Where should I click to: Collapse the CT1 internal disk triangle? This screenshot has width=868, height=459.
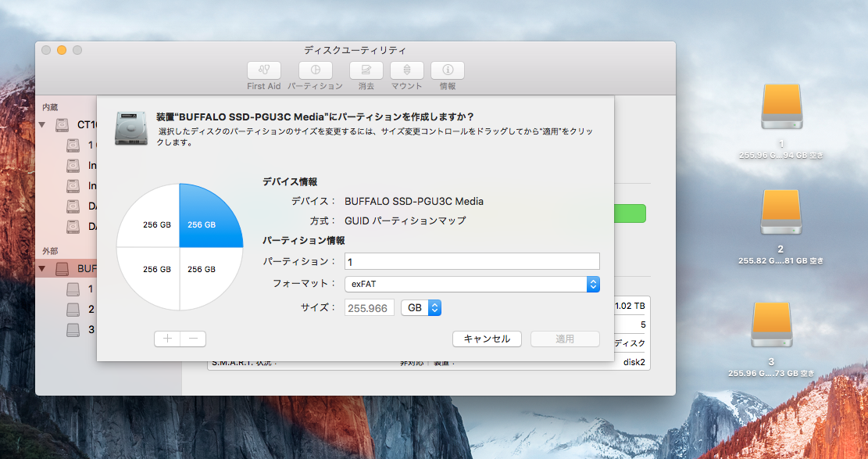point(42,125)
